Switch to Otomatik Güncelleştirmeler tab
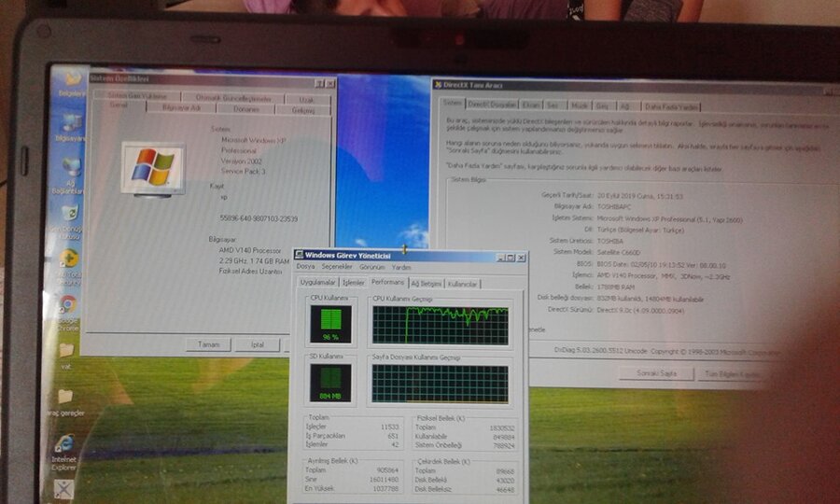This screenshot has height=504, width=840. [x=233, y=98]
